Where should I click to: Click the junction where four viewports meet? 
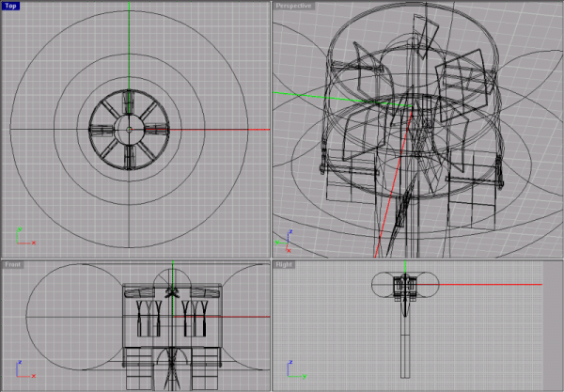click(270, 259)
